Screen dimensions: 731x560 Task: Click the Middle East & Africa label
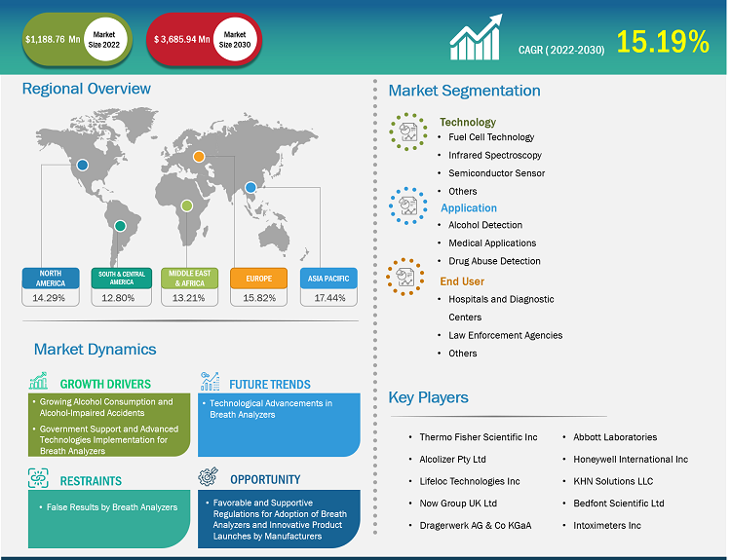pos(189,278)
